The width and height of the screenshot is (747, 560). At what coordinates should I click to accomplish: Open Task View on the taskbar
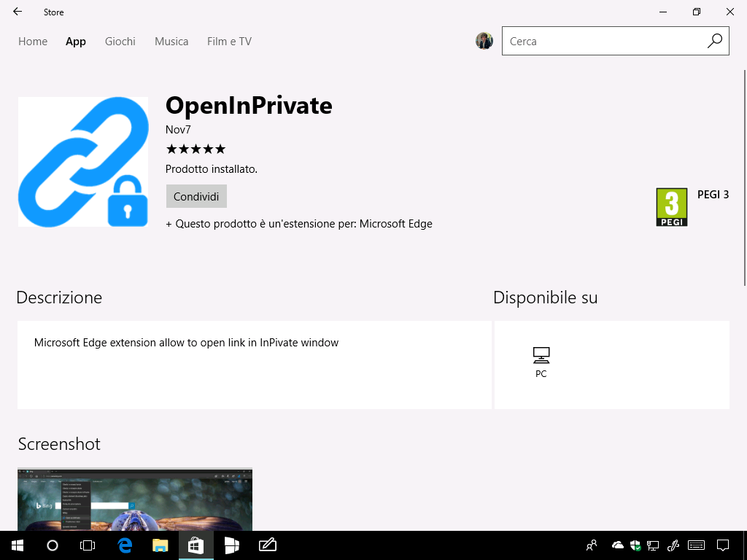(88, 545)
